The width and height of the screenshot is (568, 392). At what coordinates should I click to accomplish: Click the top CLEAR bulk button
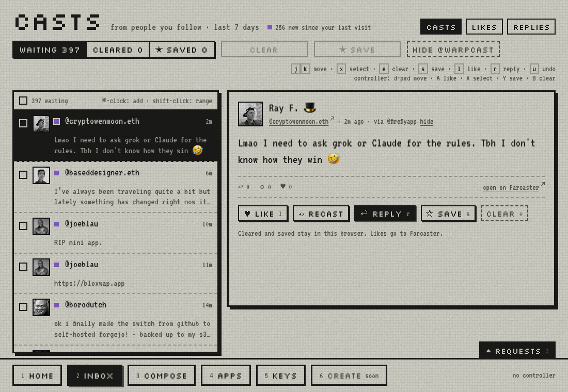264,50
